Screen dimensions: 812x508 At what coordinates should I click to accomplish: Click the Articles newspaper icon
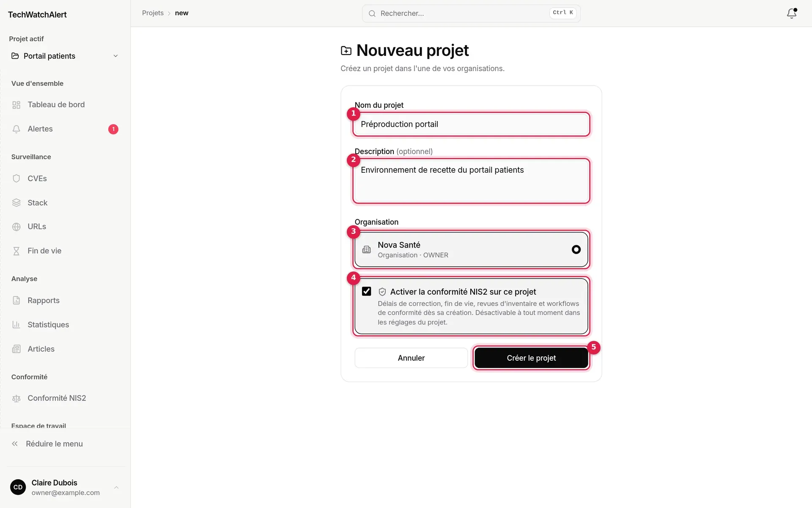pos(16,349)
